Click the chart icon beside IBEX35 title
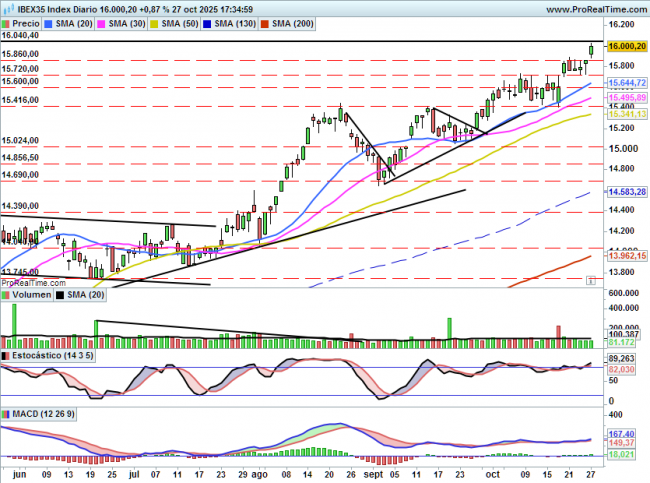Viewport: 650px width, 483px height. pos(6,8)
